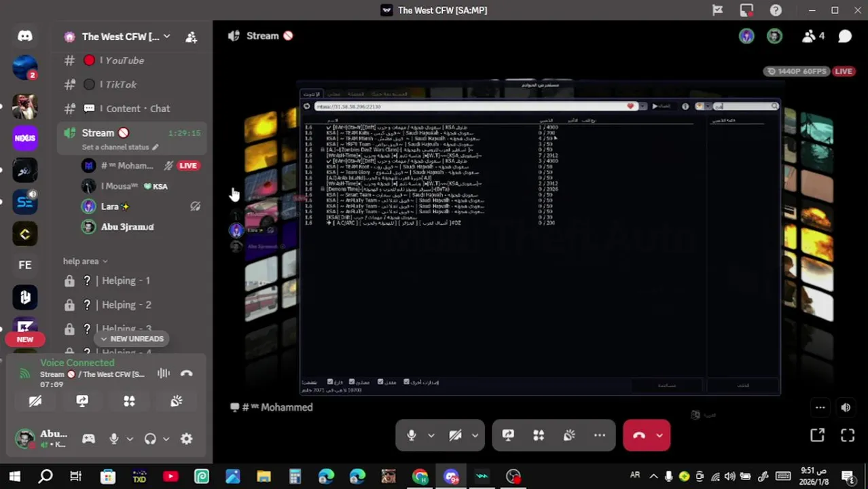
Task: Open noise suppression waveform icon in voice panel
Action: point(163,373)
